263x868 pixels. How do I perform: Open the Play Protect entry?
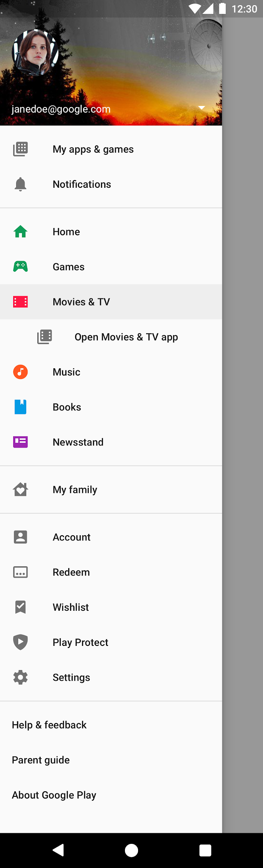(x=111, y=642)
